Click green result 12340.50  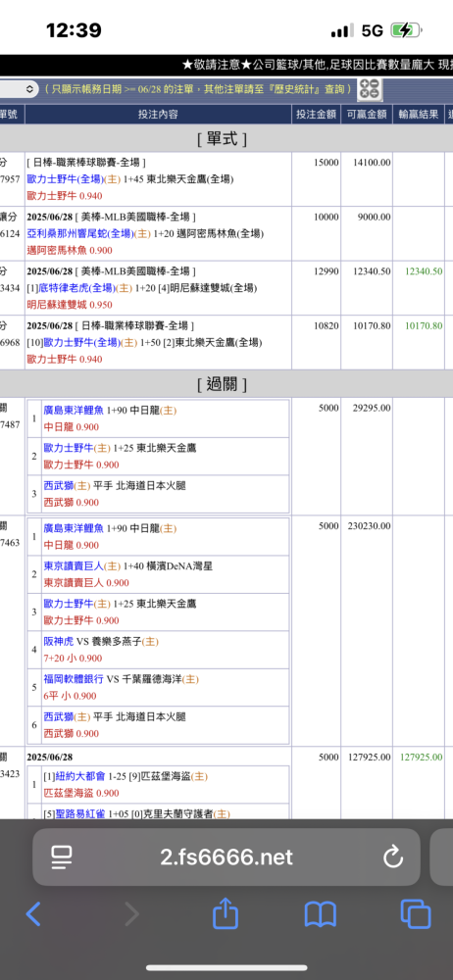point(424,271)
